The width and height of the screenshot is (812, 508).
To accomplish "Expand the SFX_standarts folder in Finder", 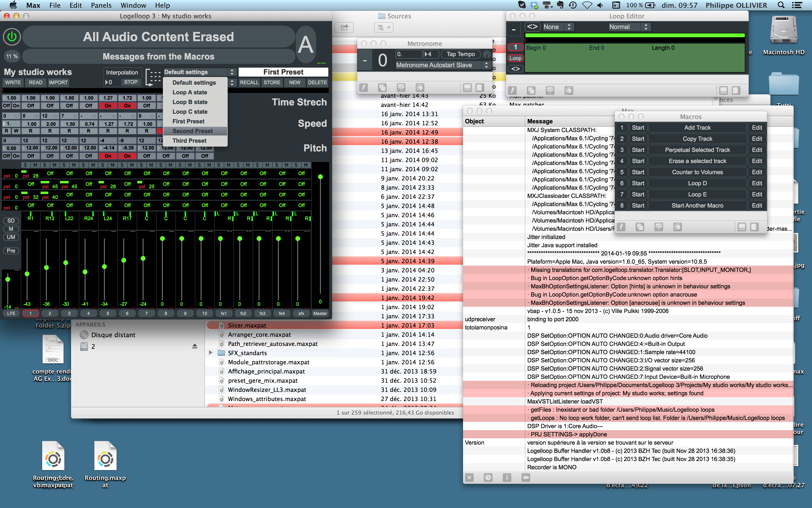I will tap(211, 353).
